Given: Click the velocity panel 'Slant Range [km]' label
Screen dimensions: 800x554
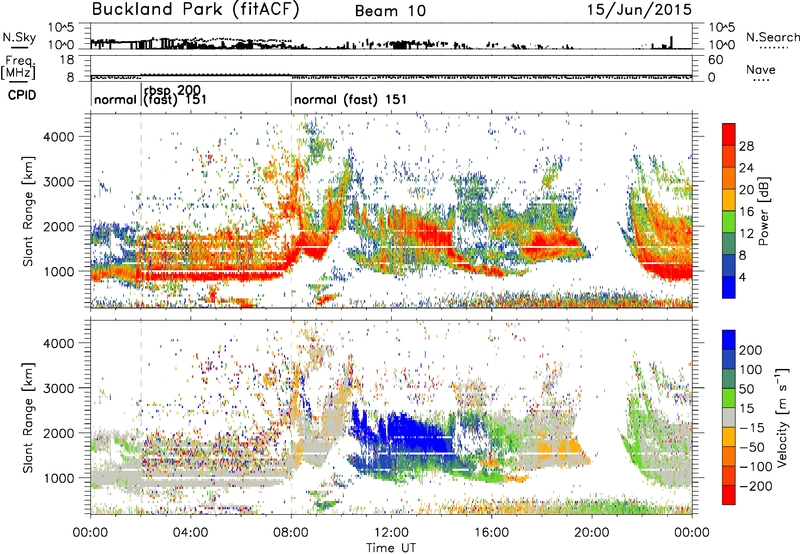Looking at the screenshot, I should (28, 418).
